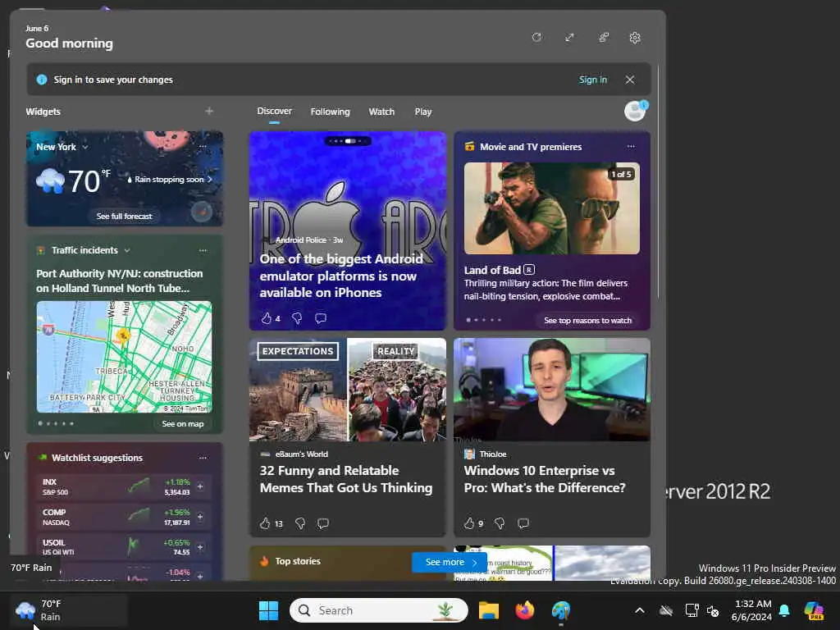The width and height of the screenshot is (840, 630).
Task: Expand Traffic incidents dropdown chevron
Action: pyautogui.click(x=127, y=251)
